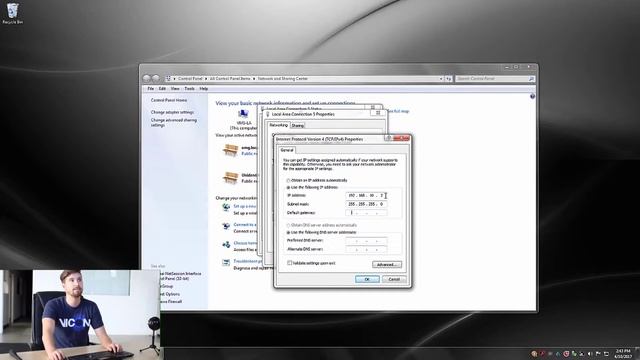640x360 pixels.
Task: Click the See full map link
Action: coord(398,111)
